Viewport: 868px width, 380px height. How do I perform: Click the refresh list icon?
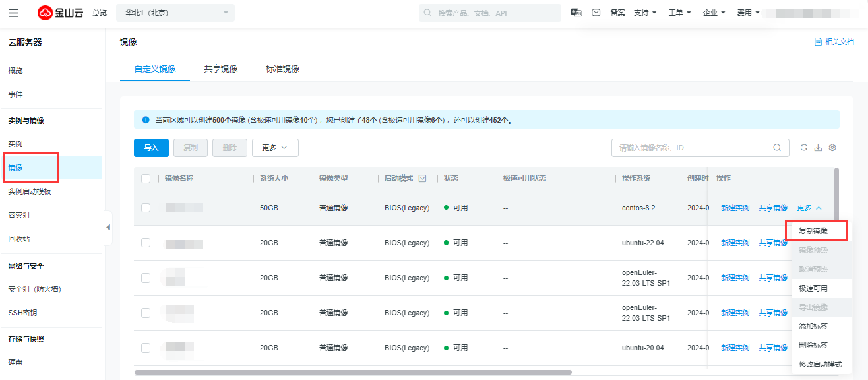(803, 148)
